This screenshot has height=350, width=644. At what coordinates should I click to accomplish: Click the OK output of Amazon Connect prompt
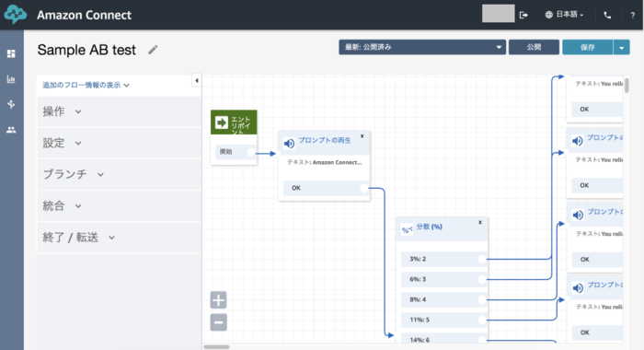point(326,188)
